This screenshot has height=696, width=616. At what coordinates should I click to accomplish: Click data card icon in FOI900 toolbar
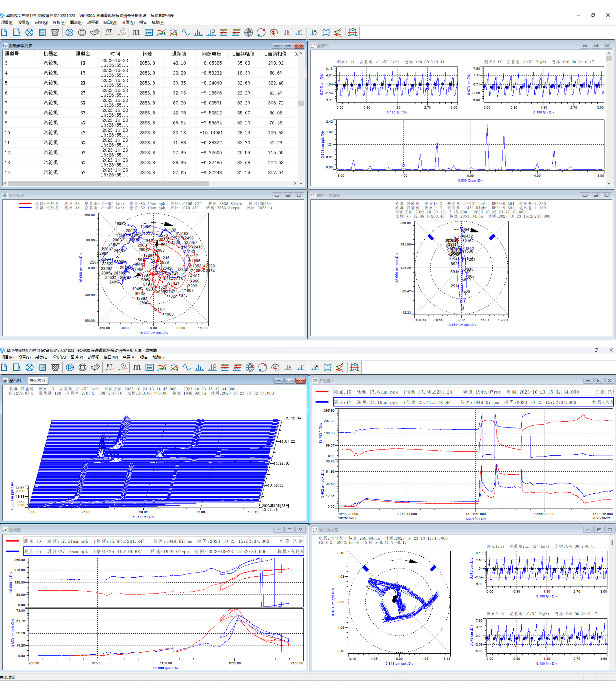(x=95, y=368)
